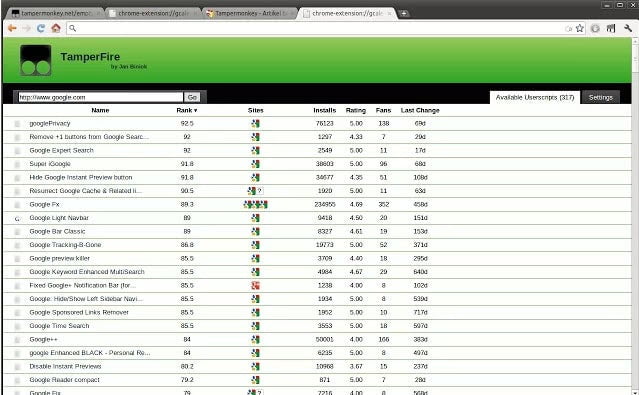The height and width of the screenshot is (395, 639).
Task: Click the Tampermonkey extension toolbar icon
Action: [x=610, y=28]
